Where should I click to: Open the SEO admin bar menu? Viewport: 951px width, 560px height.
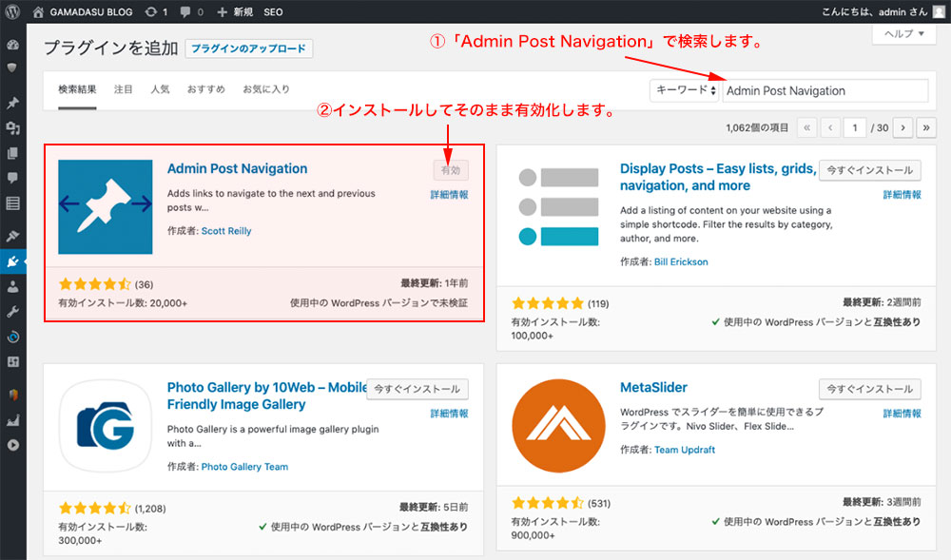tap(273, 11)
